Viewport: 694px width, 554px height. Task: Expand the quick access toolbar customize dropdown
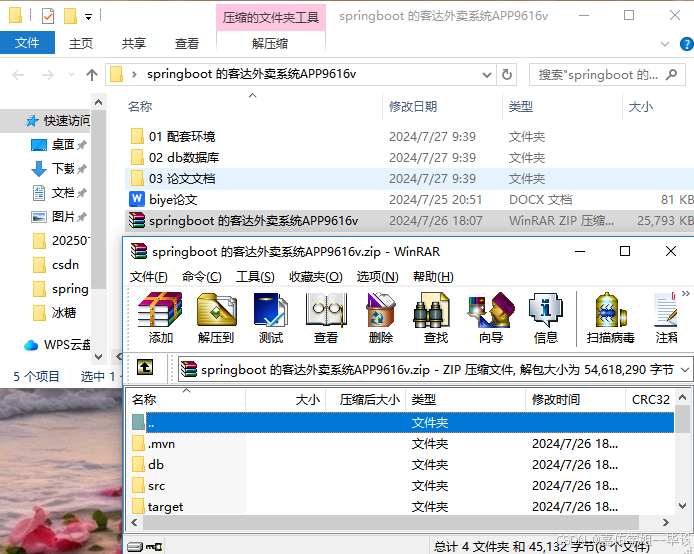(x=89, y=17)
